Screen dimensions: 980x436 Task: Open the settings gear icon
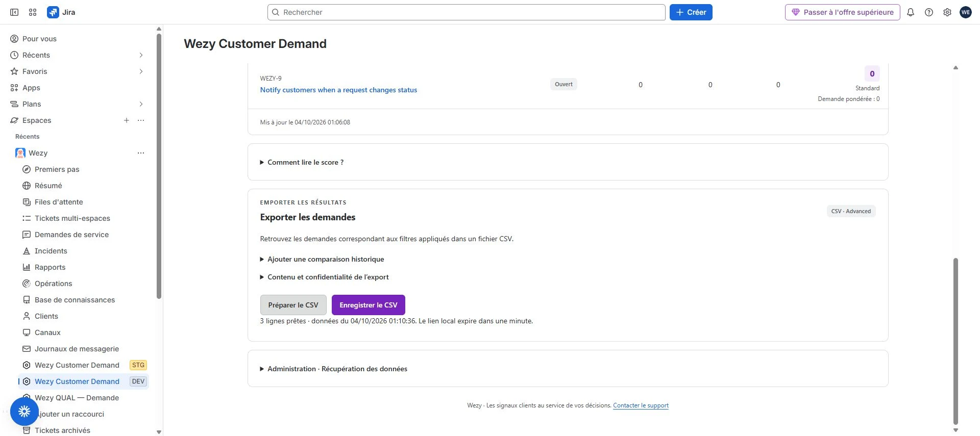(947, 12)
